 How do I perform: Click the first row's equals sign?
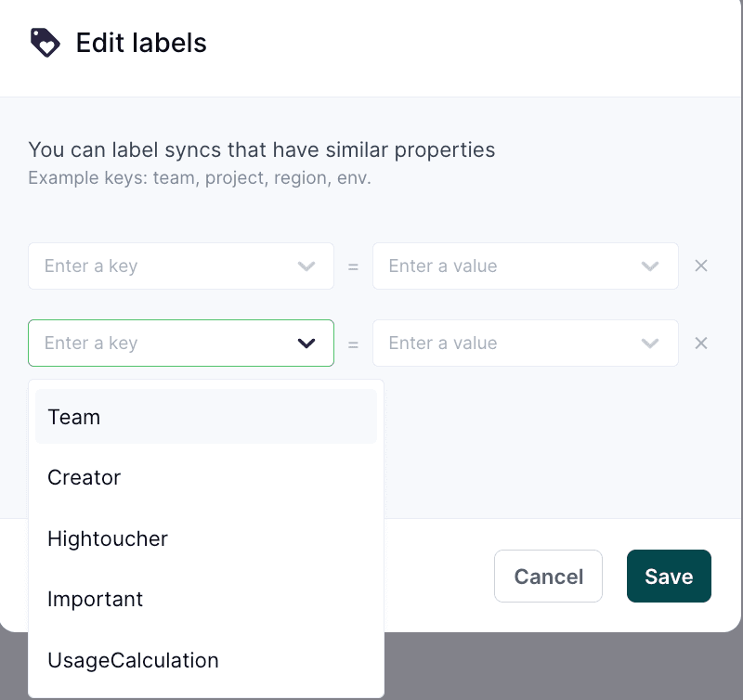(353, 267)
